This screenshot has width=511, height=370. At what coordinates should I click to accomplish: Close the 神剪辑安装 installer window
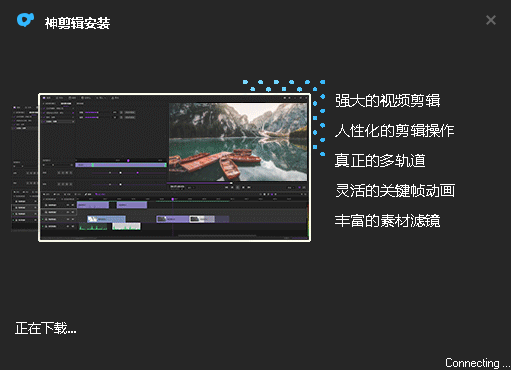[491, 20]
